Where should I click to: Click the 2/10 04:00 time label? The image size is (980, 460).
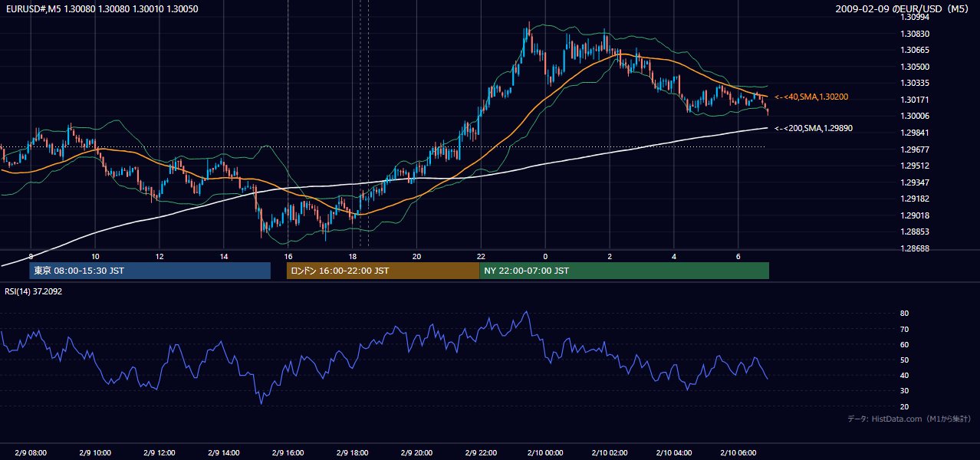click(x=674, y=453)
